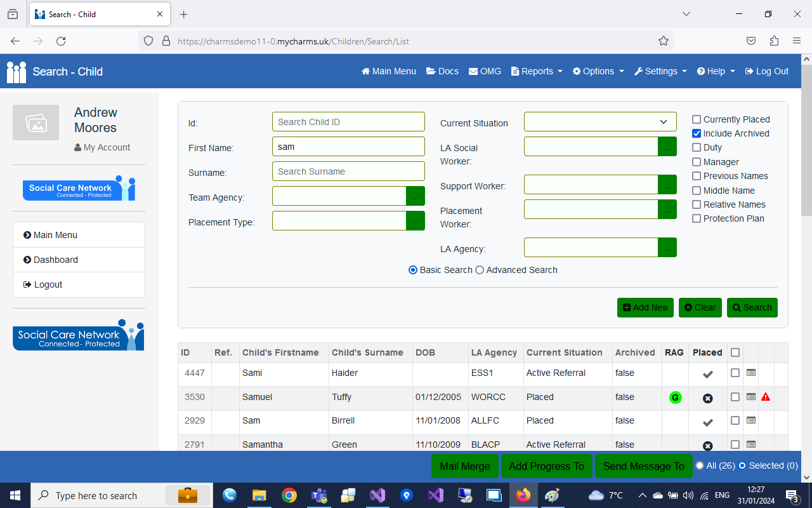
Task: Open Placement Worker lookup green button
Action: pos(667,210)
